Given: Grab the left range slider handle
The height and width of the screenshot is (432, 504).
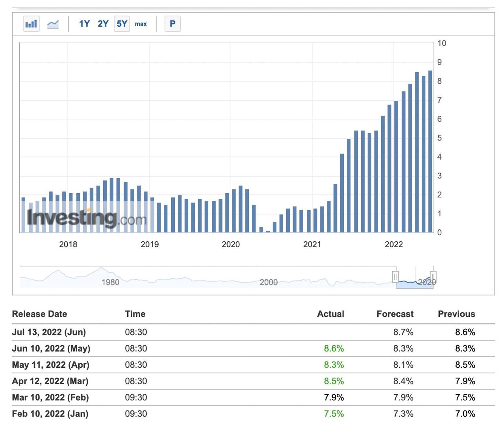Looking at the screenshot, I should tap(395, 277).
